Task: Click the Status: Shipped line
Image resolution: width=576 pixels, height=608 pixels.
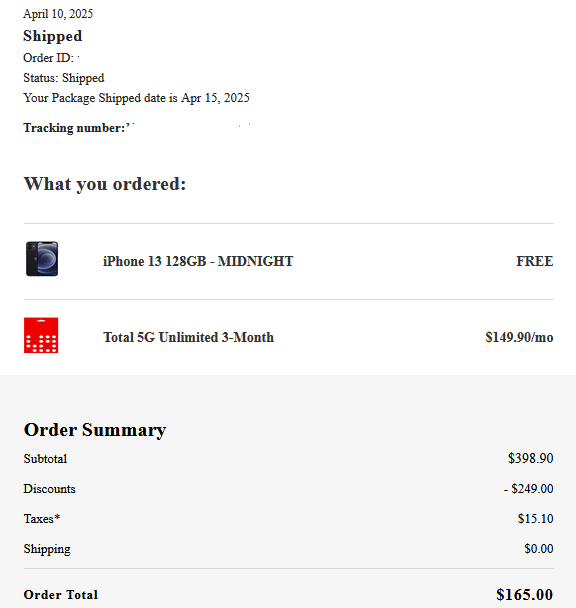Action: pos(64,78)
